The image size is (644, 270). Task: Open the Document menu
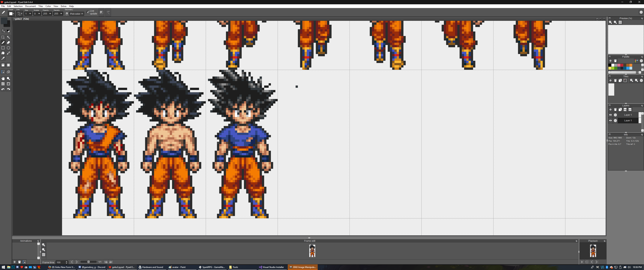[x=31, y=6]
